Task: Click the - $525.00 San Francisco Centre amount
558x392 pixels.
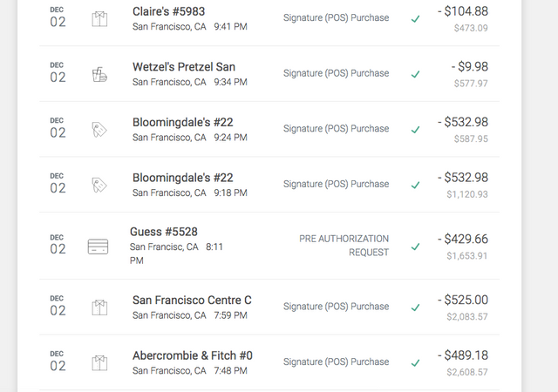Action: pyautogui.click(x=463, y=300)
